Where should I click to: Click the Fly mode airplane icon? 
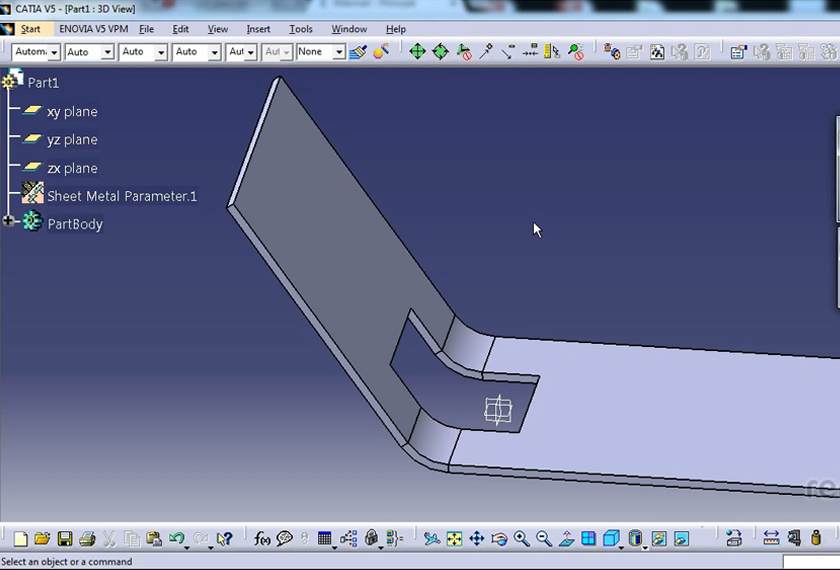pos(431,539)
